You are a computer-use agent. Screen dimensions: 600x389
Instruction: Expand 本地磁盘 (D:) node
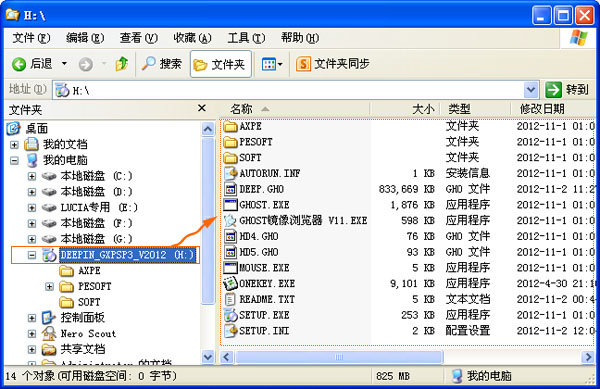[x=32, y=192]
